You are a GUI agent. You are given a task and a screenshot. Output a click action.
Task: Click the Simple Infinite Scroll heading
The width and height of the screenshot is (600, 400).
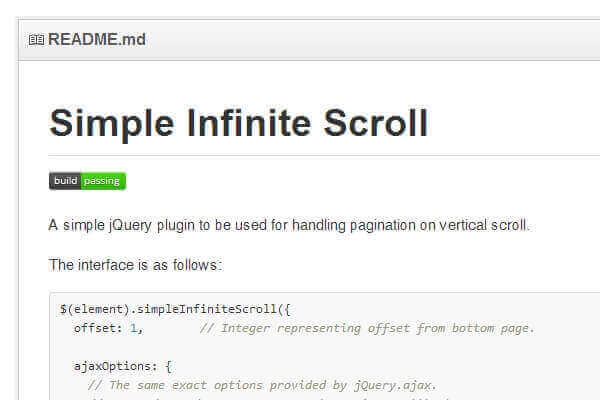click(x=238, y=123)
